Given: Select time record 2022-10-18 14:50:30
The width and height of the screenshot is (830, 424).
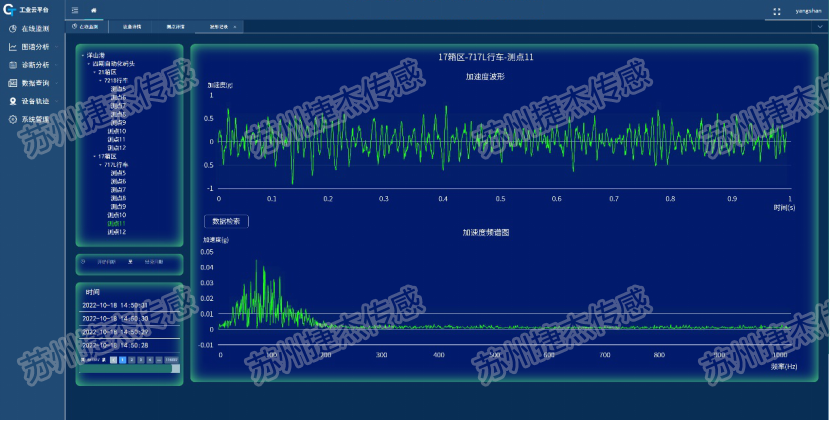Looking at the screenshot, I should pyautogui.click(x=129, y=319).
